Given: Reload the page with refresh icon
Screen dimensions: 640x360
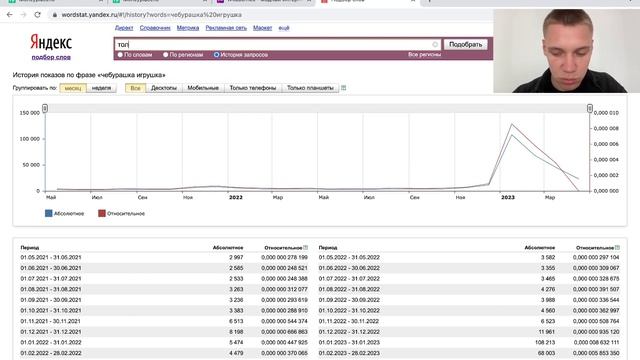Looking at the screenshot, I should tap(37, 15).
